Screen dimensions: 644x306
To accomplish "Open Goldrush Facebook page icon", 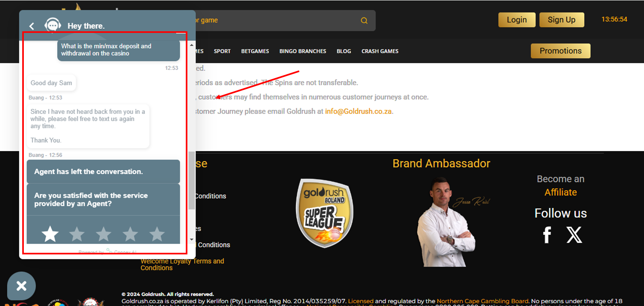I will tap(547, 235).
